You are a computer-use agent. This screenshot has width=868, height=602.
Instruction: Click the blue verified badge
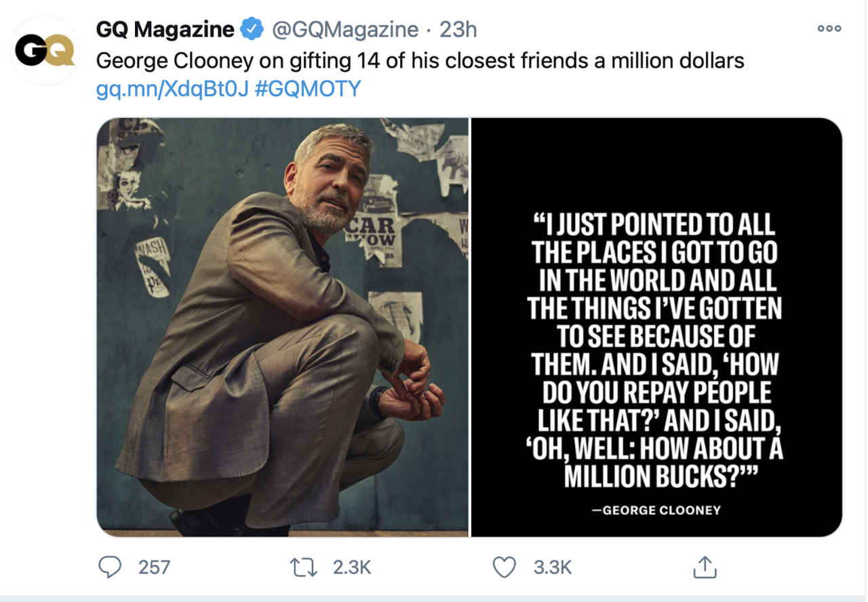click(252, 30)
